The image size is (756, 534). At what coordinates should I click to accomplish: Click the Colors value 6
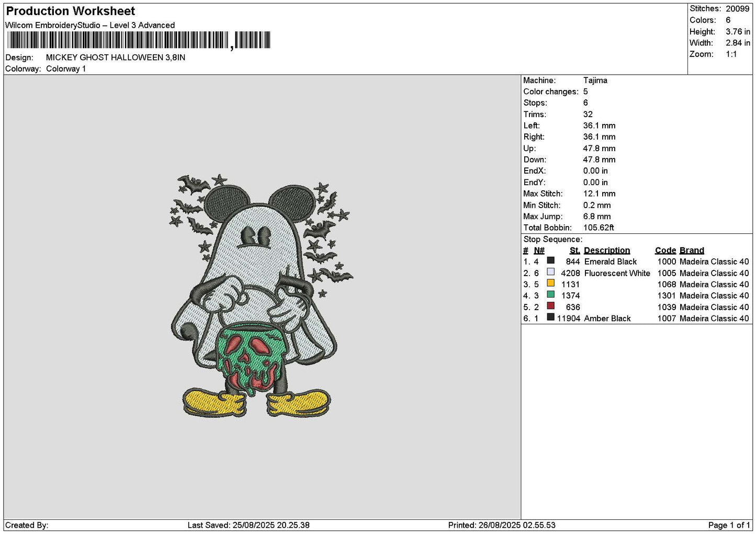(728, 20)
